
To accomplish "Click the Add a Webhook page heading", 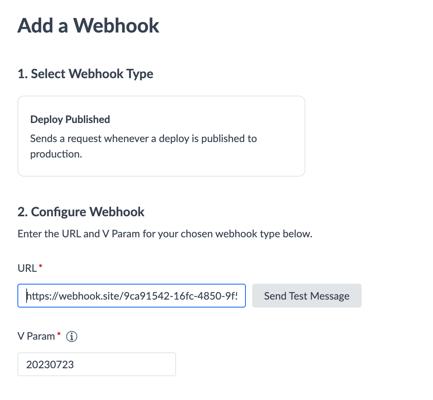I will coord(88,26).
